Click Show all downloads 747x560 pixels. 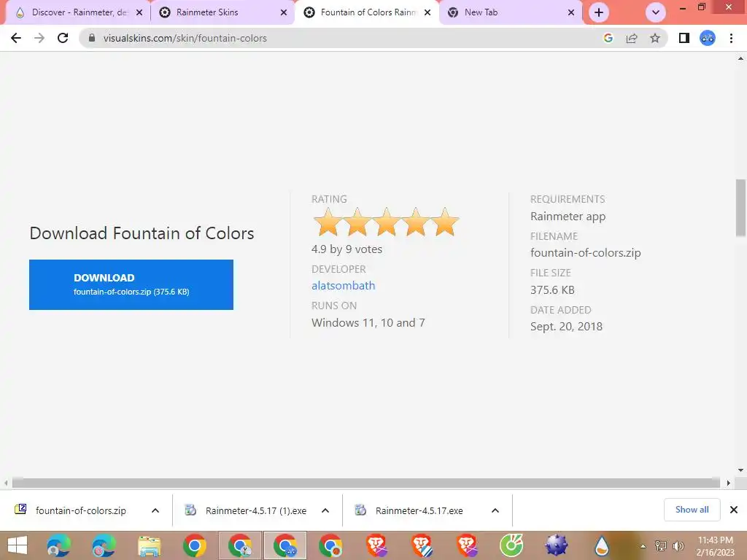(x=692, y=510)
